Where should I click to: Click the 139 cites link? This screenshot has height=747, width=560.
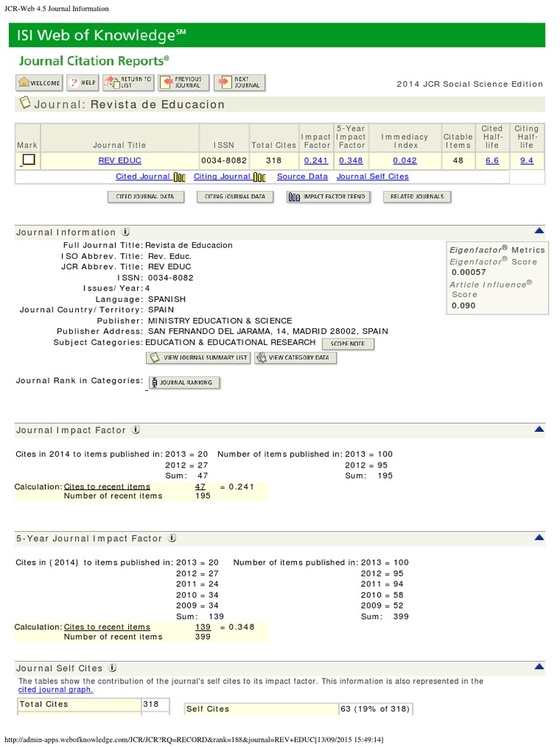203,627
